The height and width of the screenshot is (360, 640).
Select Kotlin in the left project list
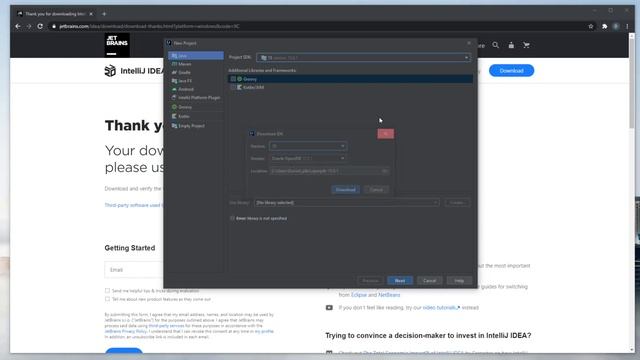point(196,116)
